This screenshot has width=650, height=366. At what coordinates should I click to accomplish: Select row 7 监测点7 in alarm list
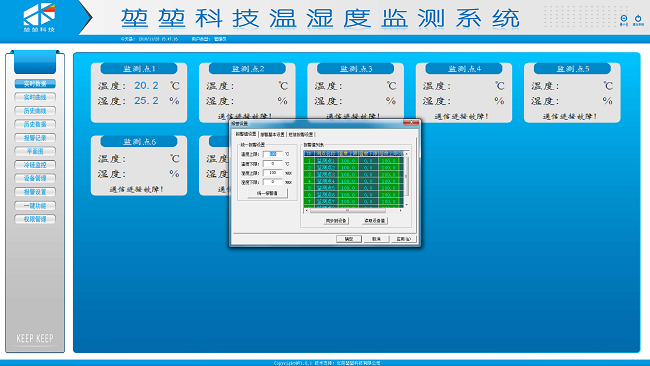coord(354,201)
